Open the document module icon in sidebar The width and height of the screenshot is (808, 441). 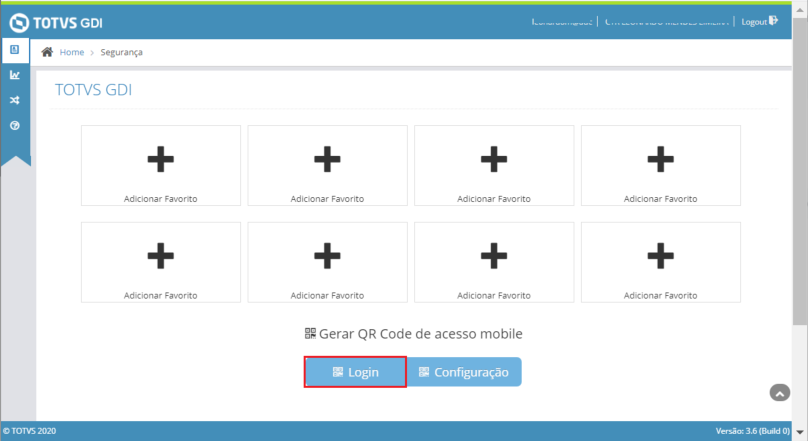(15, 50)
